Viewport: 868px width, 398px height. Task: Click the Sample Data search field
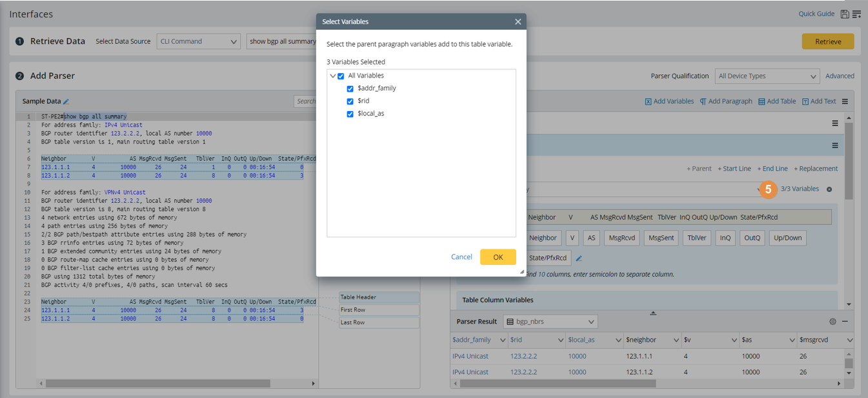[305, 101]
